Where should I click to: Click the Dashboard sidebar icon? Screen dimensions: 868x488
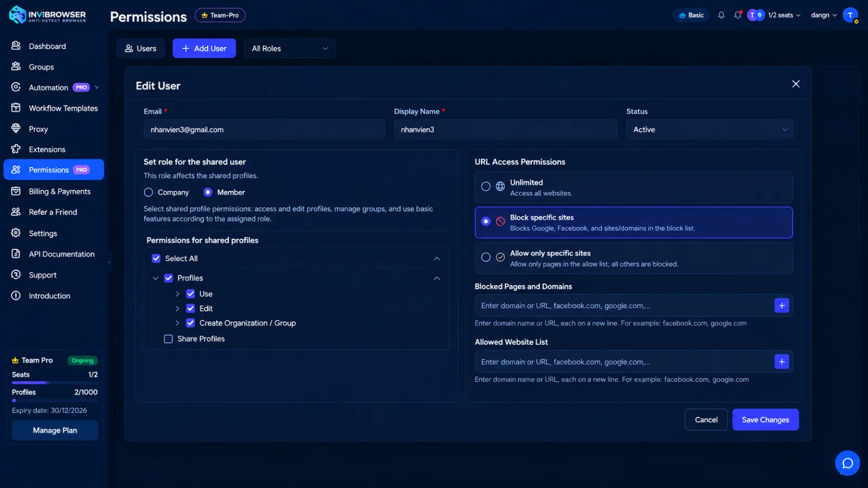(16, 46)
